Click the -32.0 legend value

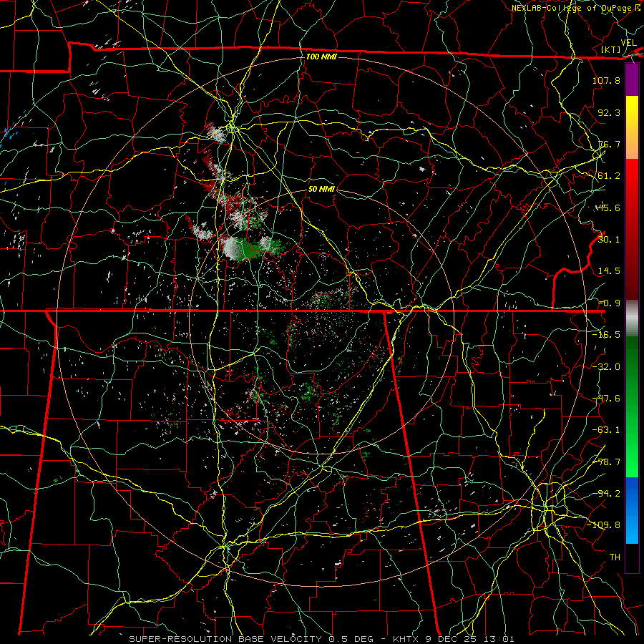pos(606,367)
